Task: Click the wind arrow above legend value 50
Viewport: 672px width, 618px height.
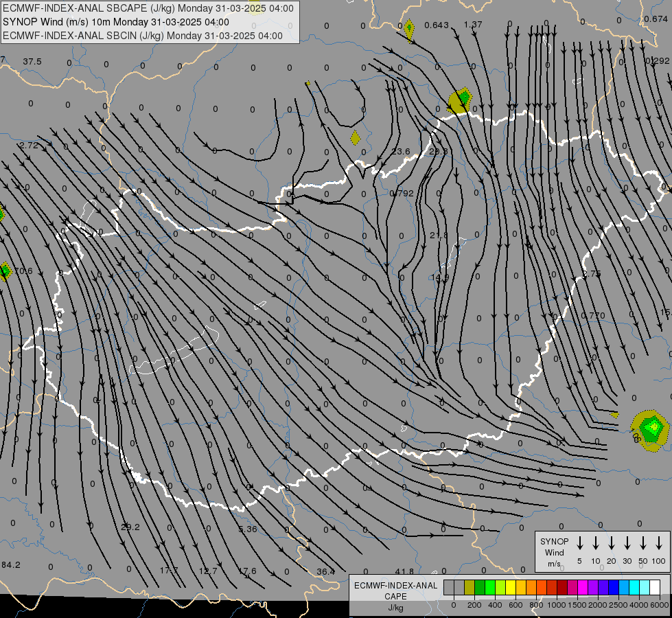Action: 643,543
